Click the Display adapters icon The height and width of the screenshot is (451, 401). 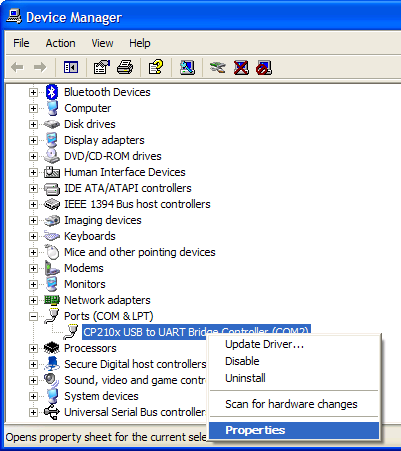pos(52,140)
